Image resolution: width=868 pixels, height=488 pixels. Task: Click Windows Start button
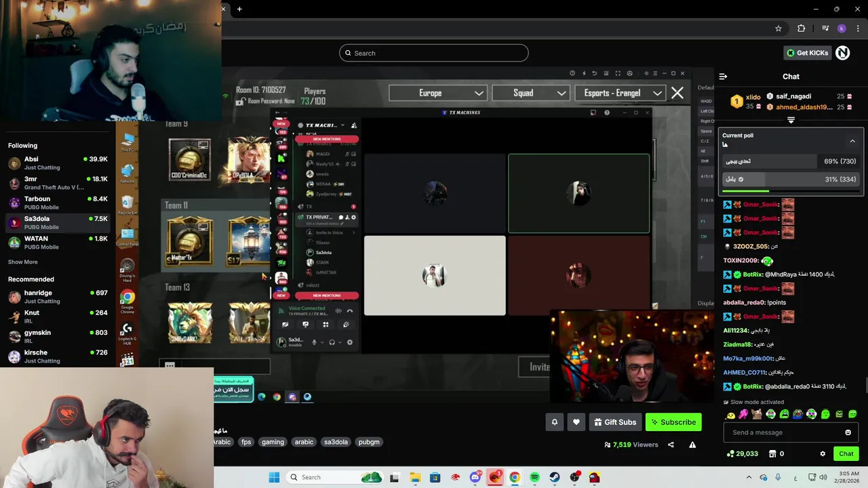274,477
